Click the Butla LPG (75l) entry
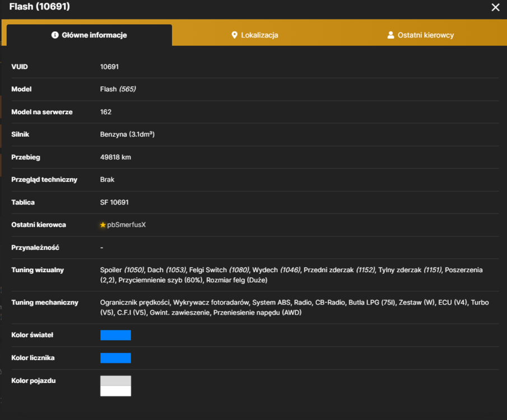Image resolution: width=507 pixels, height=420 pixels. [x=372, y=302]
